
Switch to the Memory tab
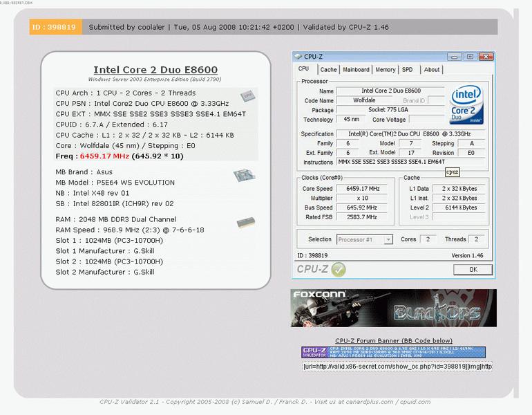386,70
